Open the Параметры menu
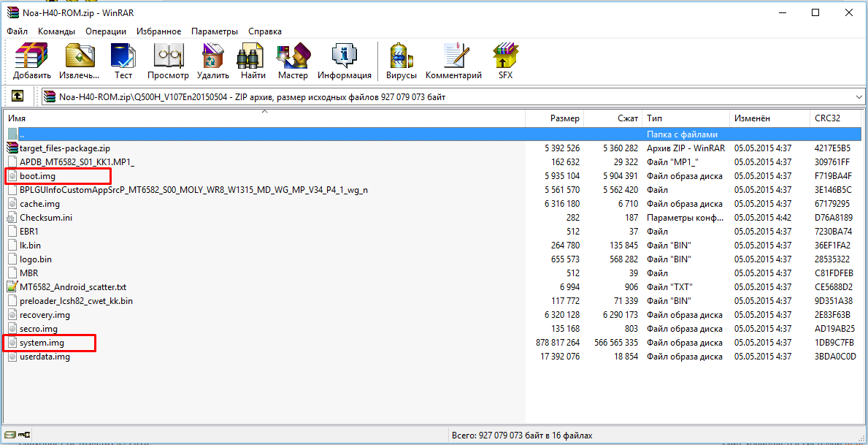The width and height of the screenshot is (868, 445). pos(215,31)
